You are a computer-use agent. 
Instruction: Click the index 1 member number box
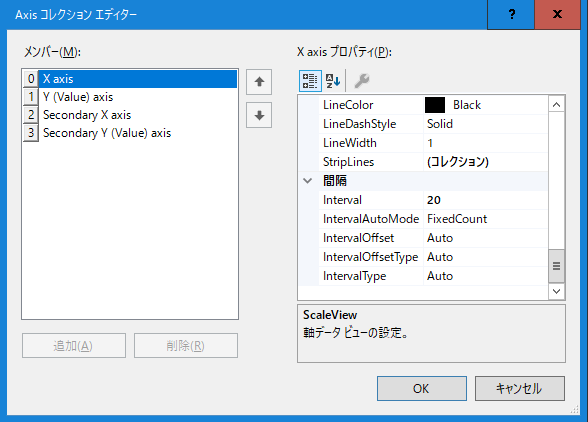pyautogui.click(x=31, y=97)
